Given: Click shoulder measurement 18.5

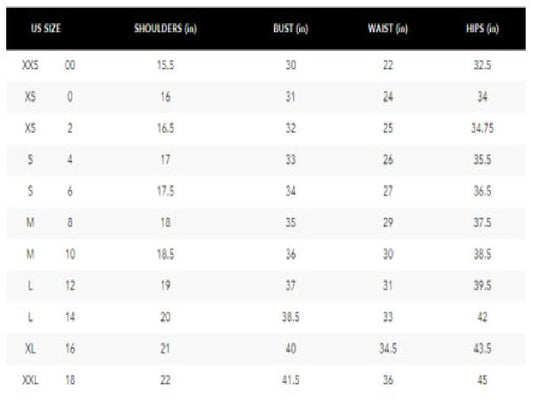Looking at the screenshot, I should coord(166,254).
